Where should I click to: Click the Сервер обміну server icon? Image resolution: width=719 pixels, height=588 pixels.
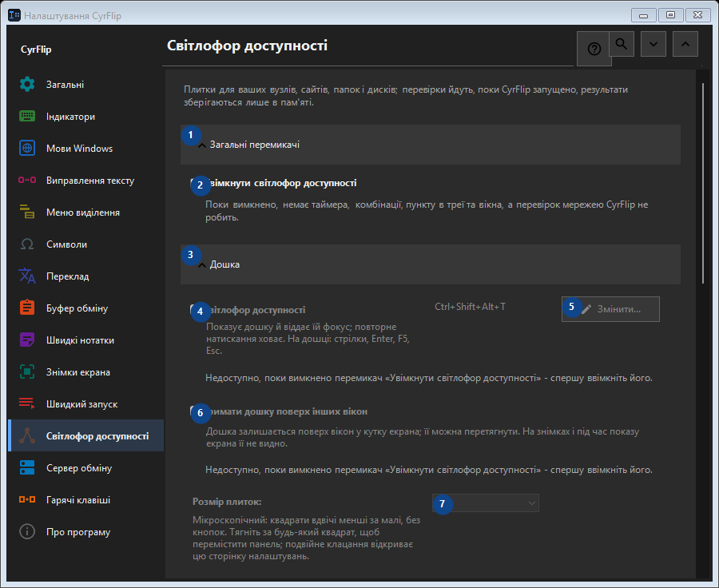(x=27, y=468)
